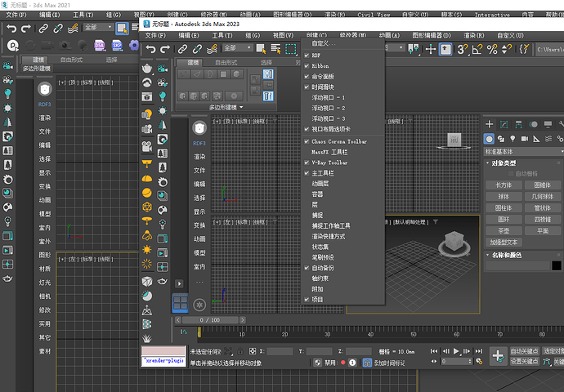
Task: Tick the 自动栅格 checkbox
Action: coord(511,174)
